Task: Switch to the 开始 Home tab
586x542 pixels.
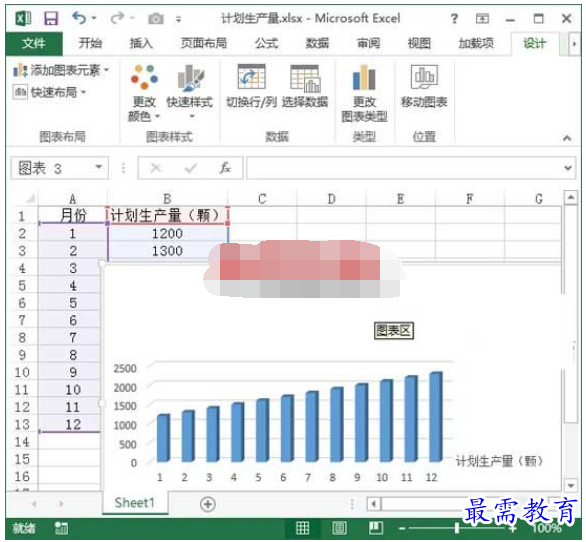Action: click(90, 43)
